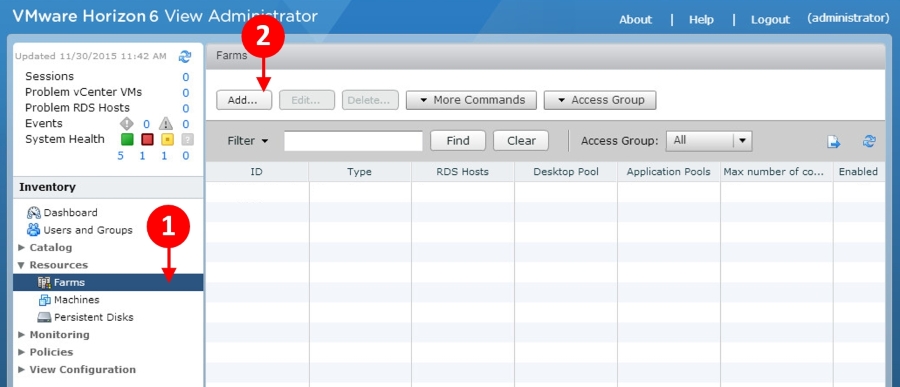900x387 pixels.
Task: Select Users and Groups in Inventory
Action: [88, 230]
